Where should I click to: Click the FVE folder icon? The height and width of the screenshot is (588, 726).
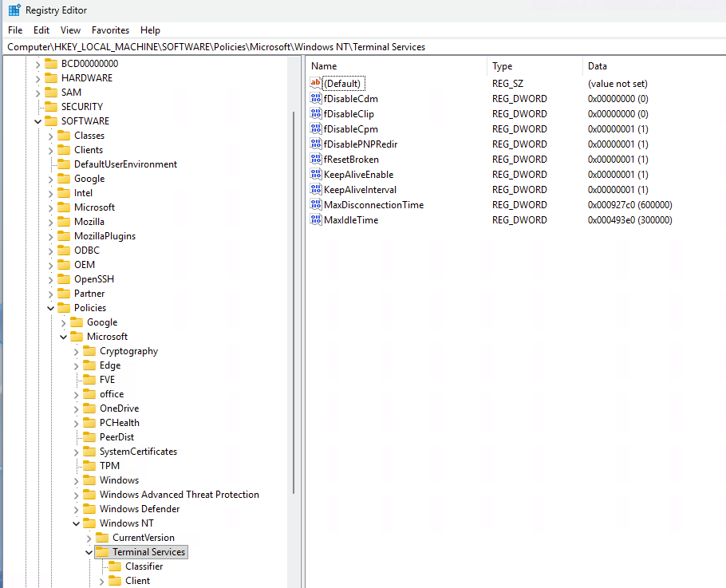pyautogui.click(x=89, y=380)
